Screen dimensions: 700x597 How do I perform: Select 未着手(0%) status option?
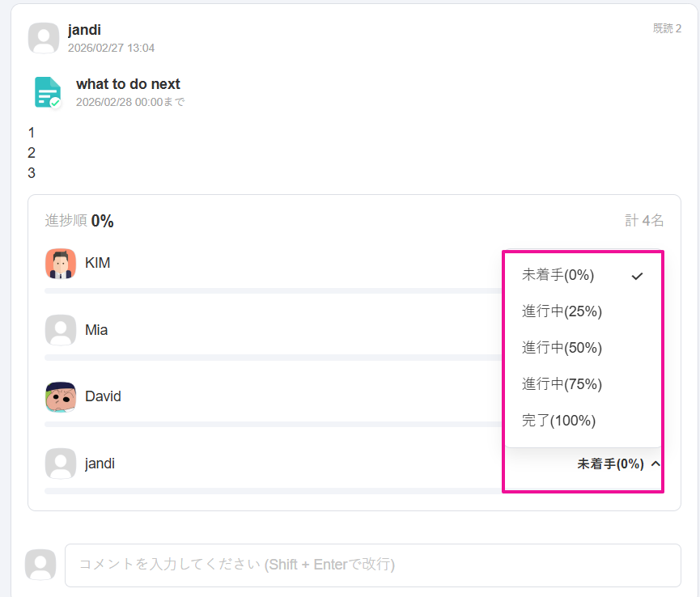pos(558,275)
